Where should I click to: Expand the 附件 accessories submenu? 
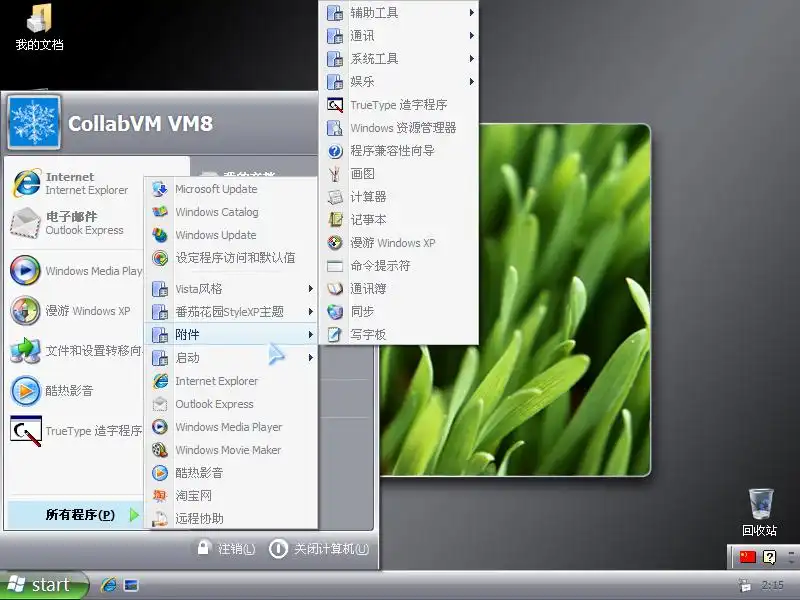231,335
